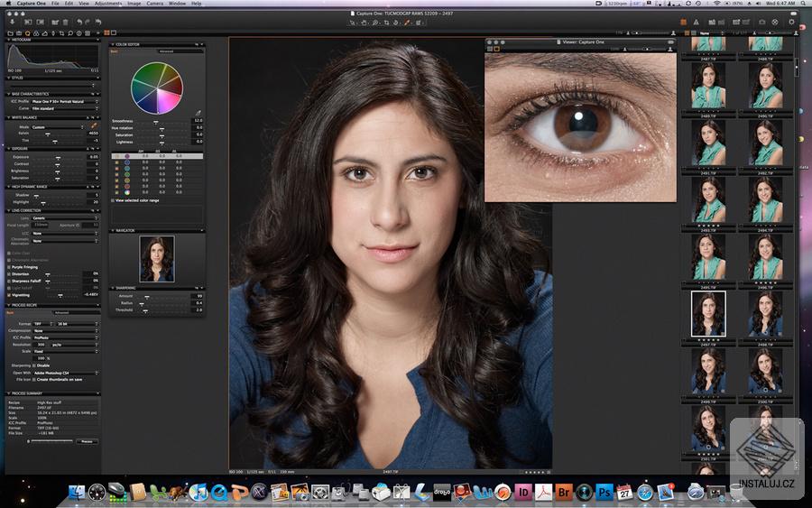Collapse the Histogram panel triangle
Screen dimensions: 812x508
pos(8,40)
